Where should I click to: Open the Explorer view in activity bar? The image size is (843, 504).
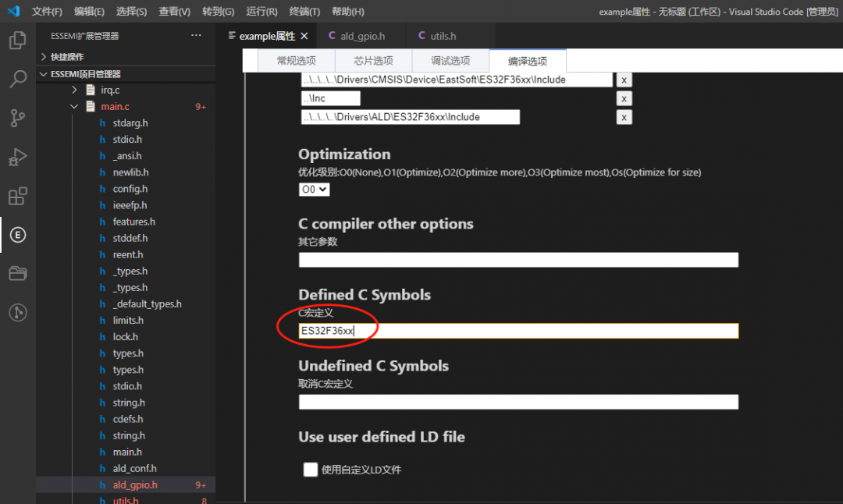[17, 41]
